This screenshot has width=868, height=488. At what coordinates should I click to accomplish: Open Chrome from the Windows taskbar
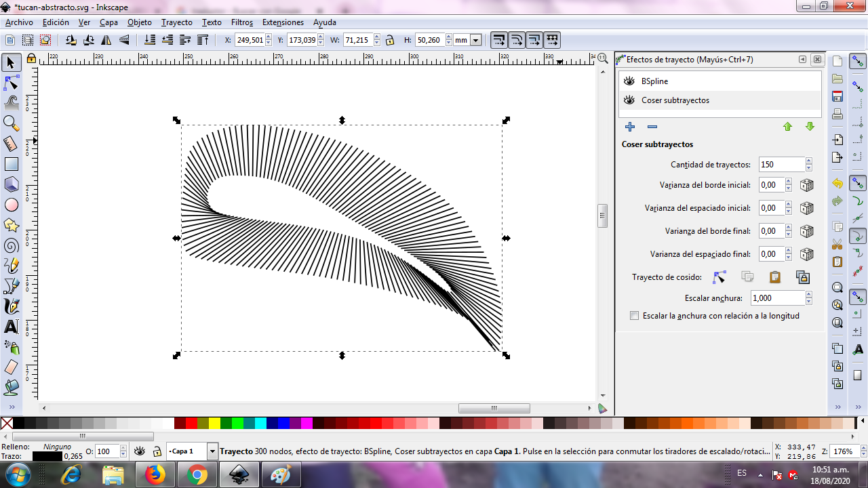pos(197,475)
